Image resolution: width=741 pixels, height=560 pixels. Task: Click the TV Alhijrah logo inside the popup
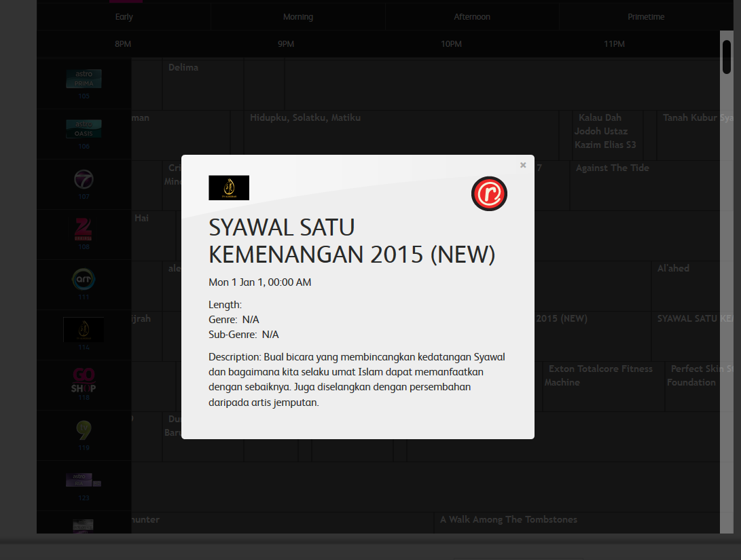[x=228, y=188]
